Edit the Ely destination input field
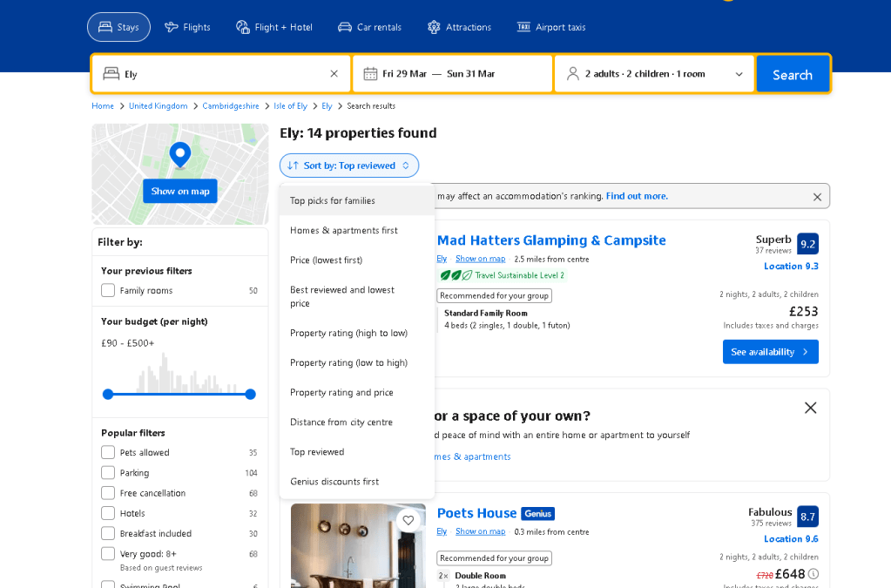Screen dimensions: 891x588 click(221, 74)
